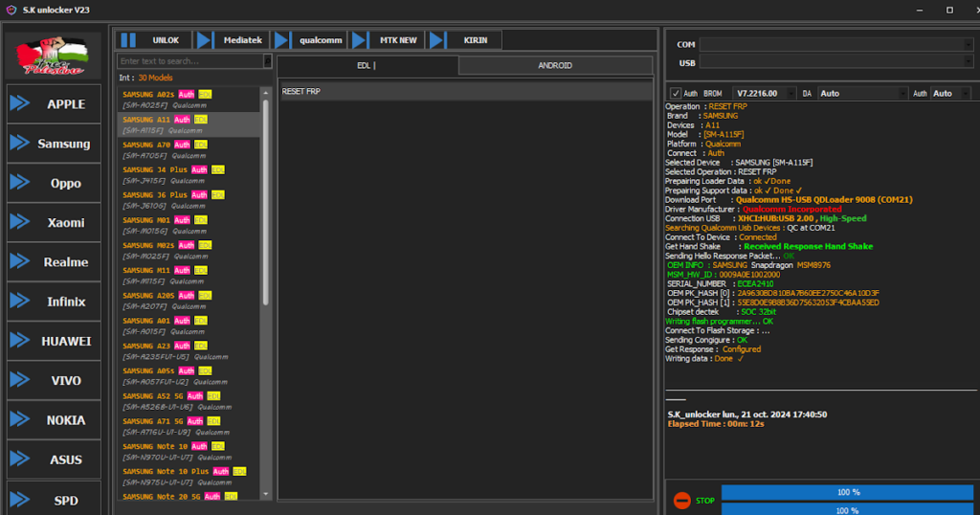This screenshot has height=515, width=980.
Task: Click the play arrow icon before MTK NEW
Action: click(x=359, y=40)
